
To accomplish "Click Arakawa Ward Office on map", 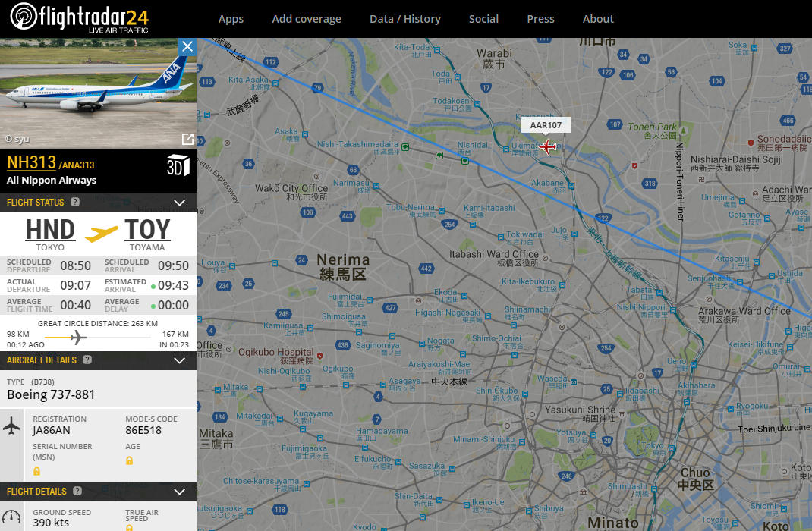I will [x=744, y=315].
